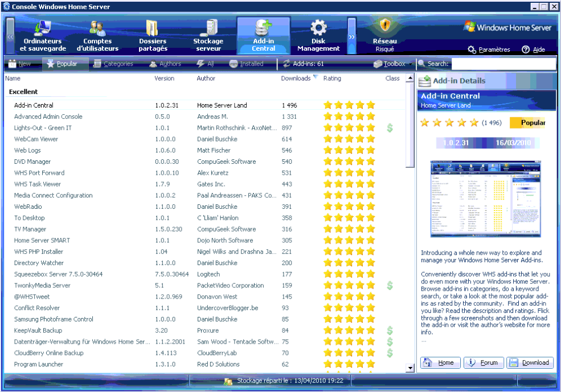Show Installed add-ins
The height and width of the screenshot is (392, 561).
pos(247,64)
